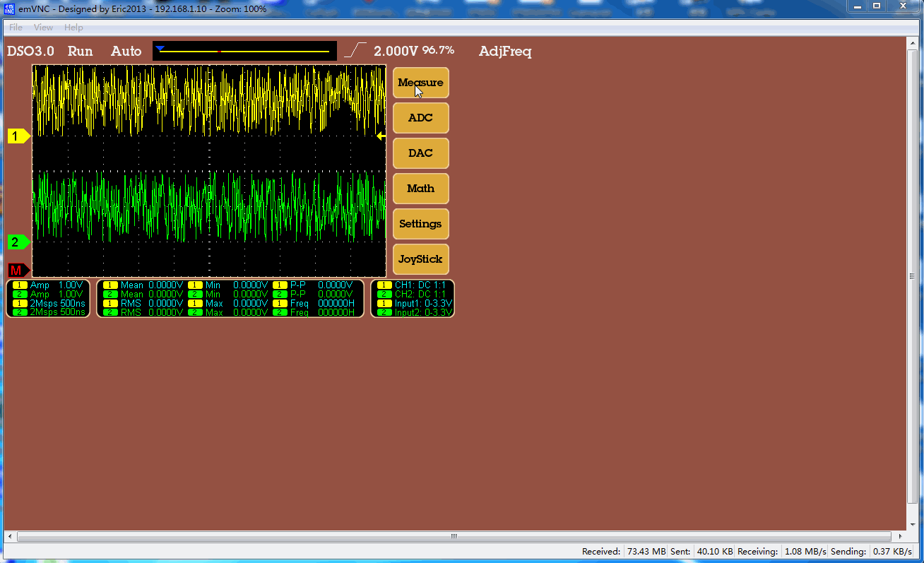Minimize the emVNC window
The height and width of the screenshot is (563, 924).
[858, 6]
